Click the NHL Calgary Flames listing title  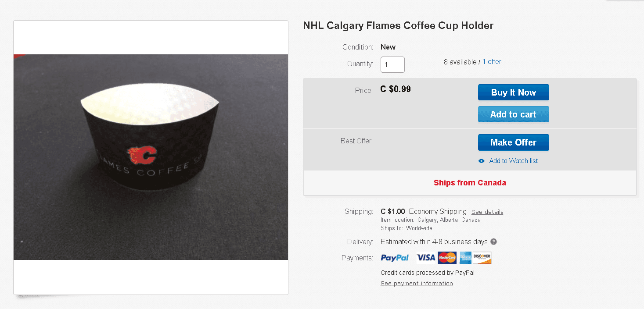point(398,25)
